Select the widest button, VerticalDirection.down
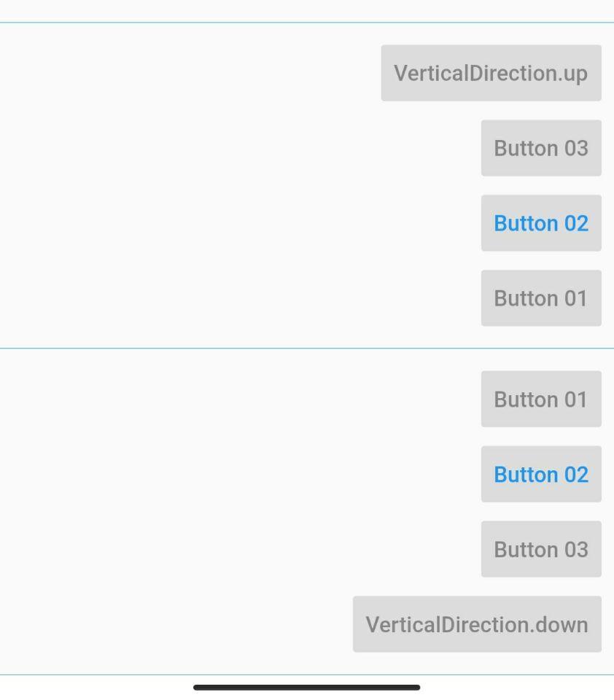Image resolution: width=614 pixels, height=700 pixels. click(477, 624)
